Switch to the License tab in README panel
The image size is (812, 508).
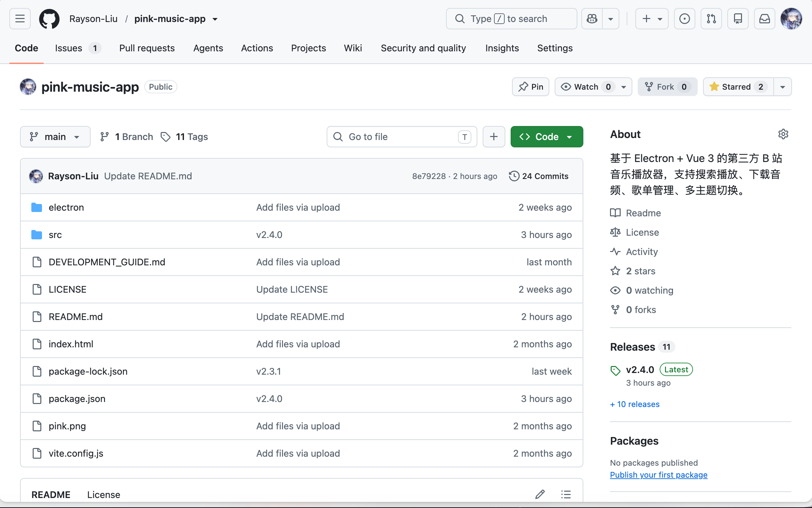click(103, 494)
